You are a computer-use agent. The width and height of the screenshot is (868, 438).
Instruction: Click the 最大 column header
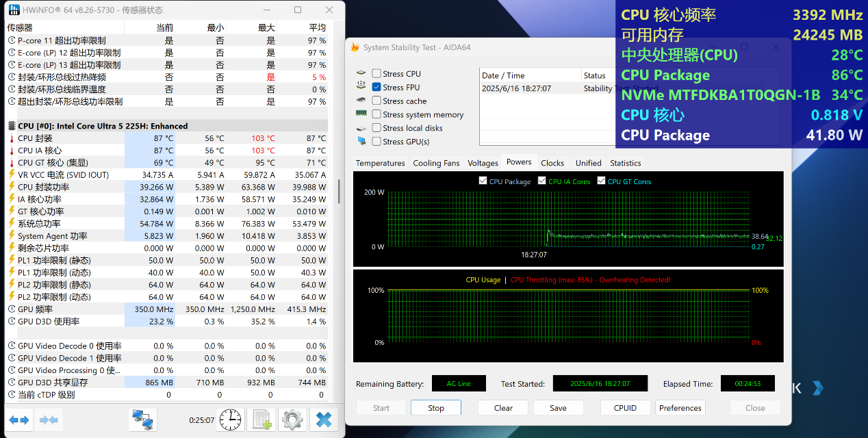coord(266,28)
